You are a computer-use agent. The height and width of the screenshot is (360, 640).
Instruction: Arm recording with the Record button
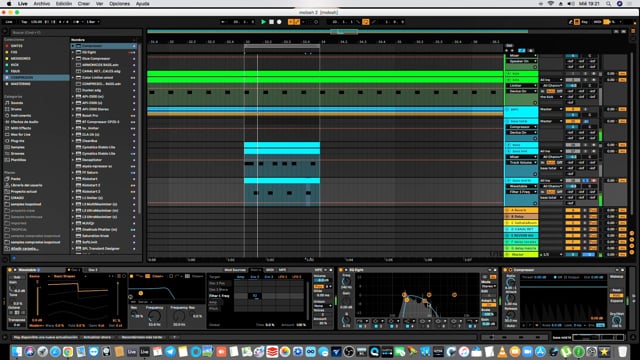[279, 22]
